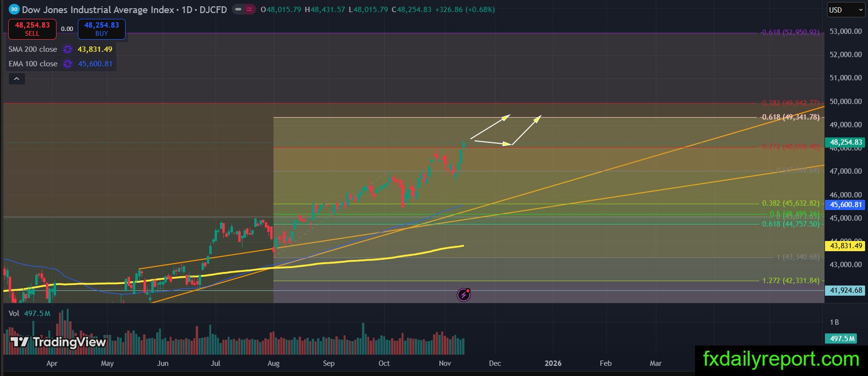Click the Jul label on the time axis
This screenshot has width=868, height=376.
pos(216,363)
